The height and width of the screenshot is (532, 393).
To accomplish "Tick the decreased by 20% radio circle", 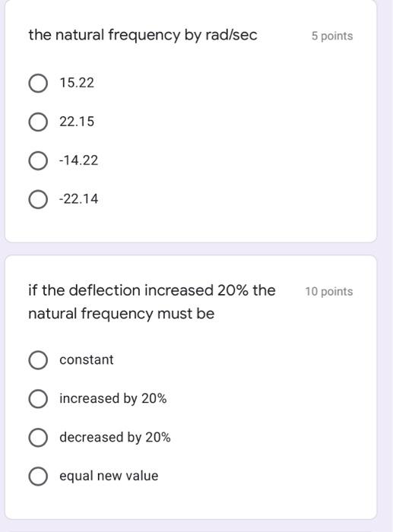I will coord(38,437).
